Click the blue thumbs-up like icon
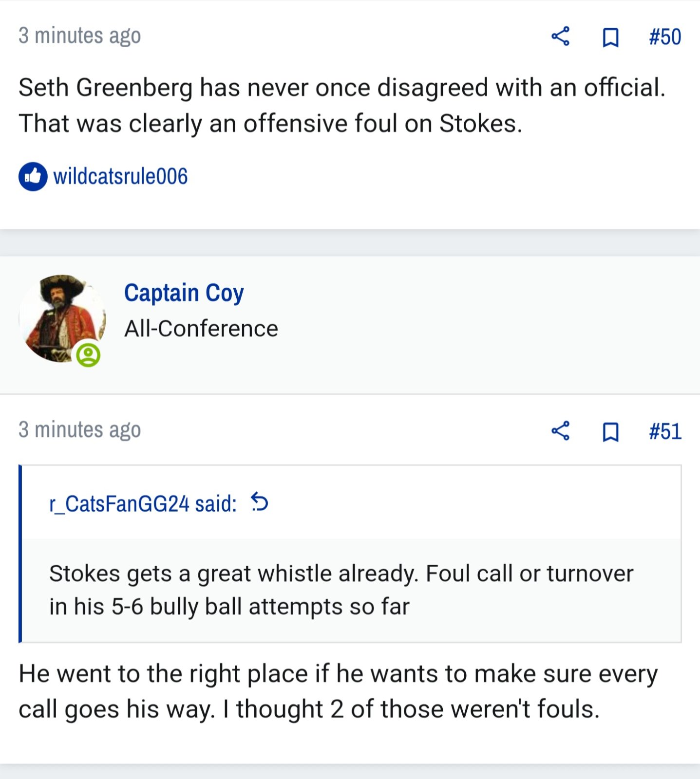 pos(33,176)
